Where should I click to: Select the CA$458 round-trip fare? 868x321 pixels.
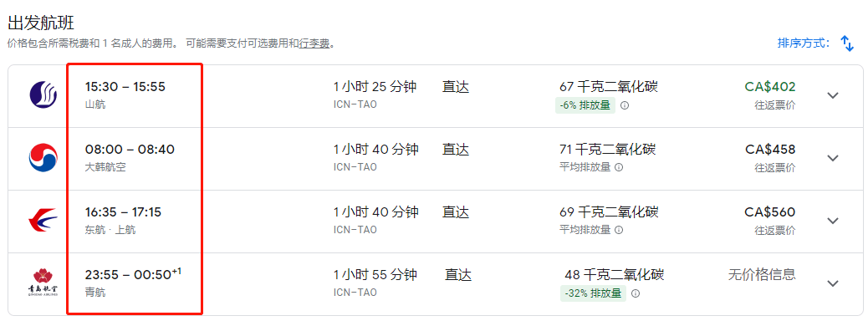pyautogui.click(x=770, y=150)
